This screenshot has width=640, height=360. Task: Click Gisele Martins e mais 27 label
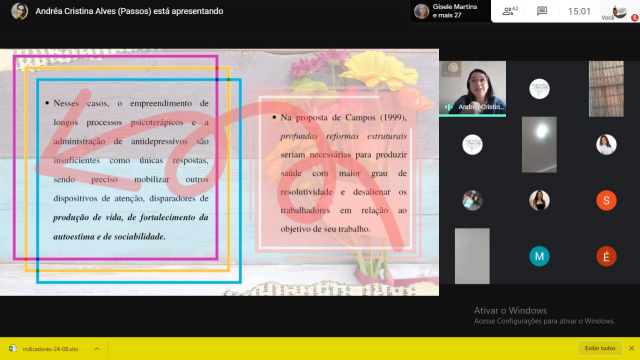coord(454,11)
